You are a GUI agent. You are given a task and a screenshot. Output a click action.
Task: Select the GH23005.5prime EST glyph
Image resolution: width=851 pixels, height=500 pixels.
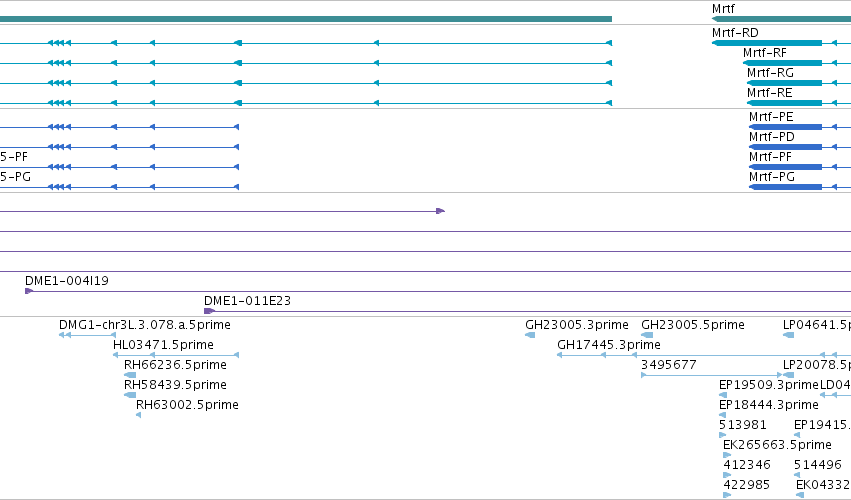click(647, 335)
